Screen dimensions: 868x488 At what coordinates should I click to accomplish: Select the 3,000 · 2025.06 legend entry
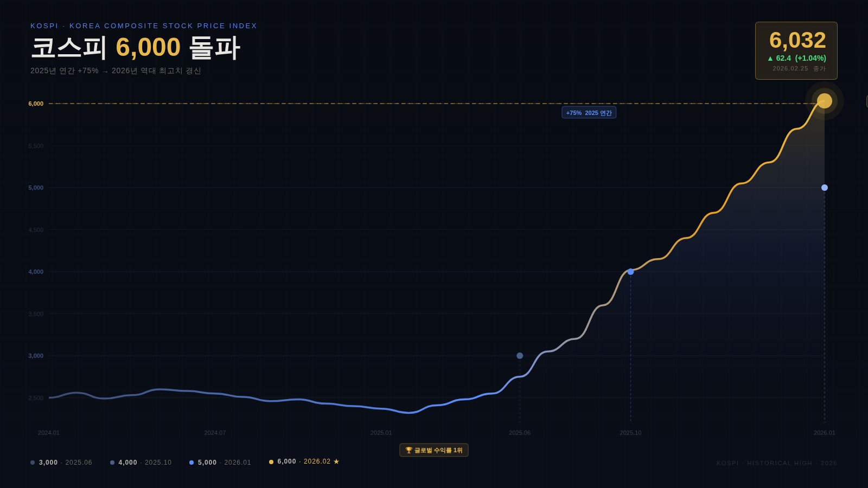tap(61, 463)
